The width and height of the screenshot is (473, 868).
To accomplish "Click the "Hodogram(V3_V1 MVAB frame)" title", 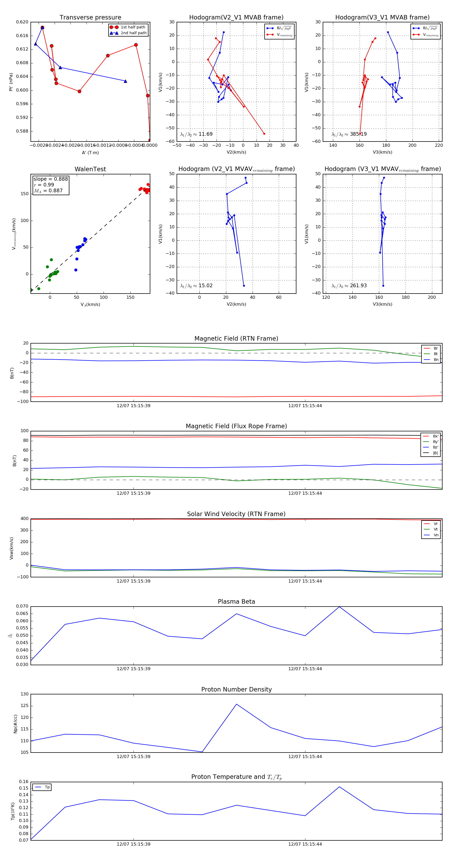I will click(382, 18).
